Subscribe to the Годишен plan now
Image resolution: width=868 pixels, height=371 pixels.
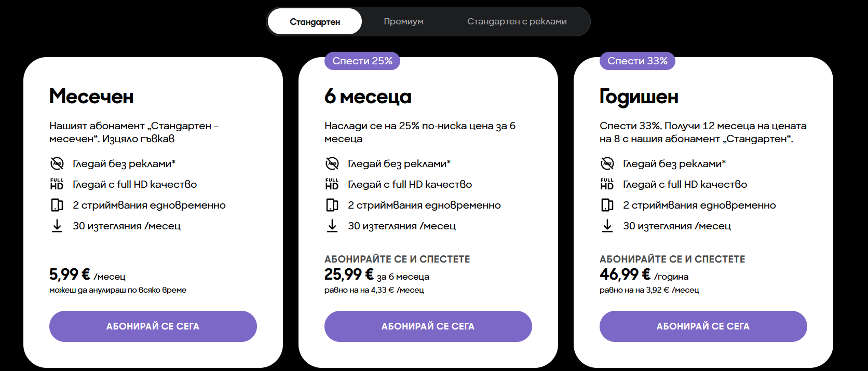click(x=703, y=326)
